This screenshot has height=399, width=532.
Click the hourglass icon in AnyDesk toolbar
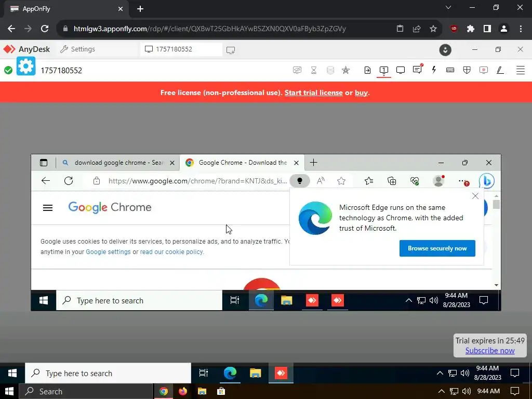pyautogui.click(x=314, y=70)
